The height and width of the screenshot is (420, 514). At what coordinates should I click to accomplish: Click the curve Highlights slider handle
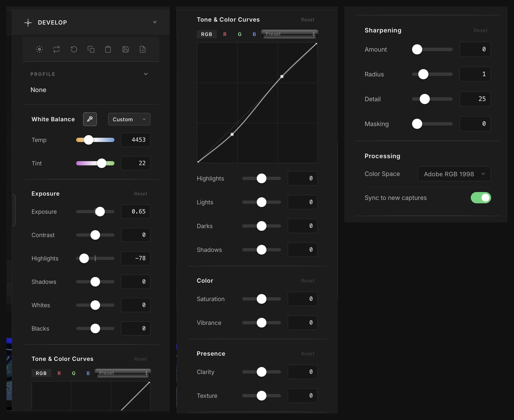[261, 179]
